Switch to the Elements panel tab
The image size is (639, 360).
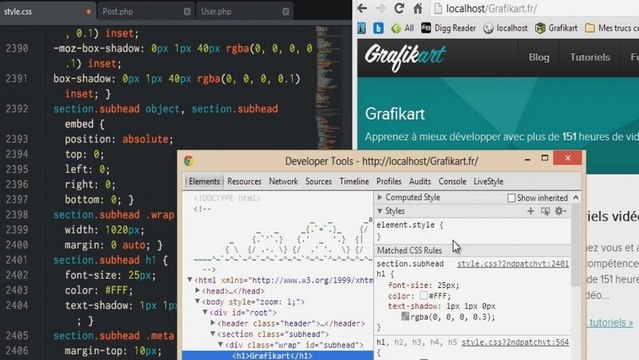pyautogui.click(x=204, y=181)
